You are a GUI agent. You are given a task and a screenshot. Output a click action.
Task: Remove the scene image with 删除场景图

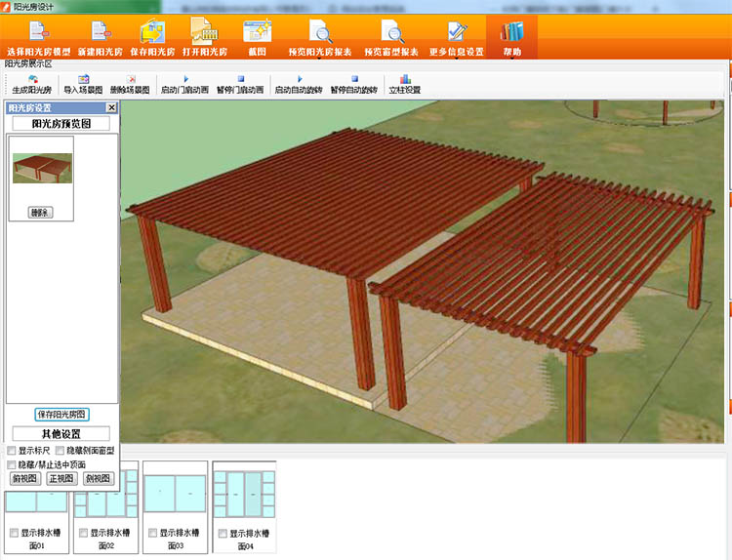(x=130, y=85)
